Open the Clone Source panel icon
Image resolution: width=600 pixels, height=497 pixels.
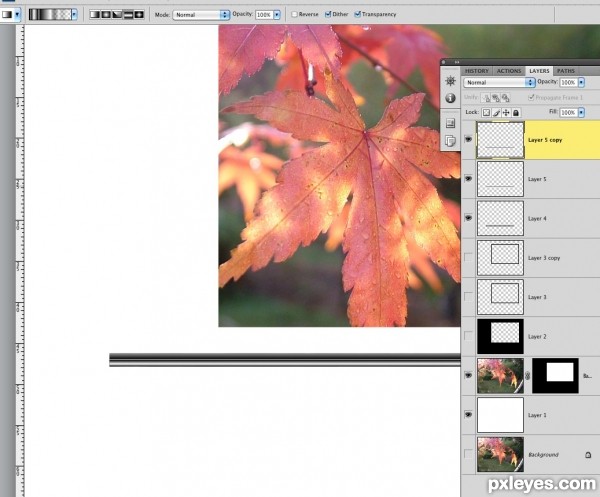pyautogui.click(x=450, y=141)
